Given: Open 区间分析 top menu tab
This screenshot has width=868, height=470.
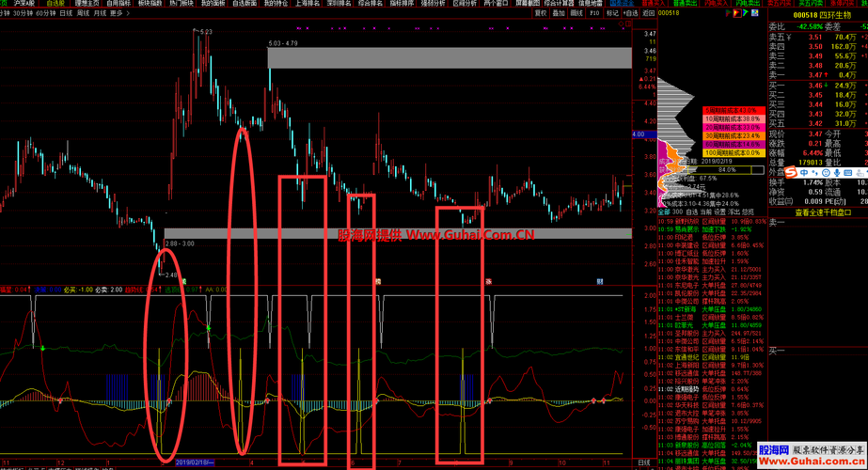Looking at the screenshot, I should pos(465,4).
